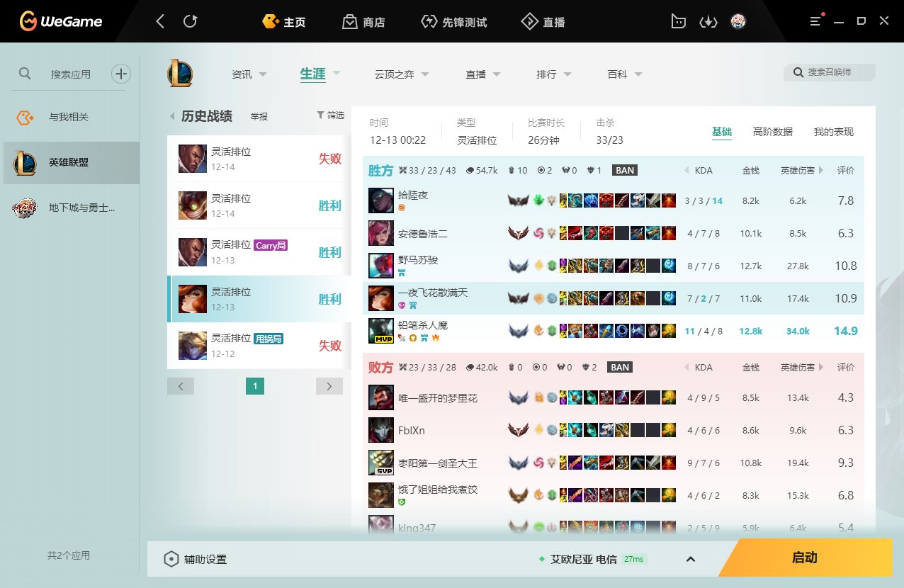Click the MVP champion portrait of 铅笔杀人魔
904x588 pixels.
click(381, 331)
